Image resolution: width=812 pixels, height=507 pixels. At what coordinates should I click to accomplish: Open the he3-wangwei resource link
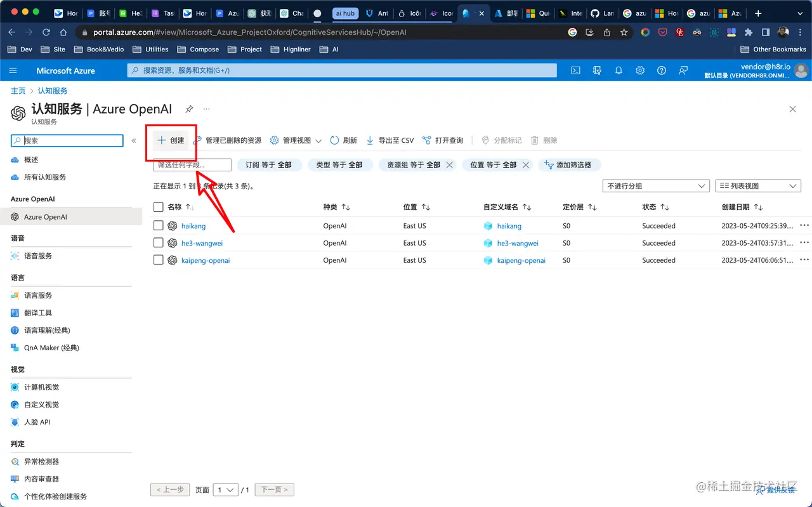[202, 243]
